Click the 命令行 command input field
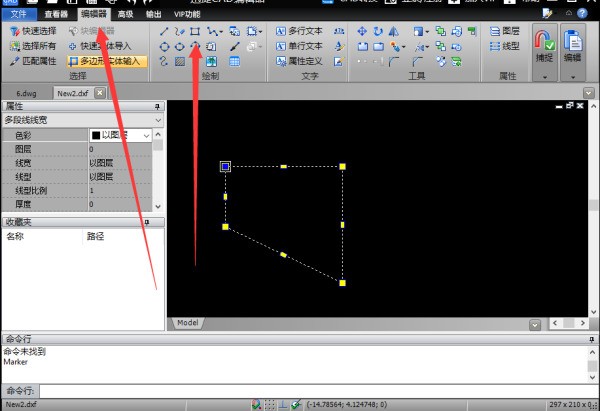 click(318, 391)
